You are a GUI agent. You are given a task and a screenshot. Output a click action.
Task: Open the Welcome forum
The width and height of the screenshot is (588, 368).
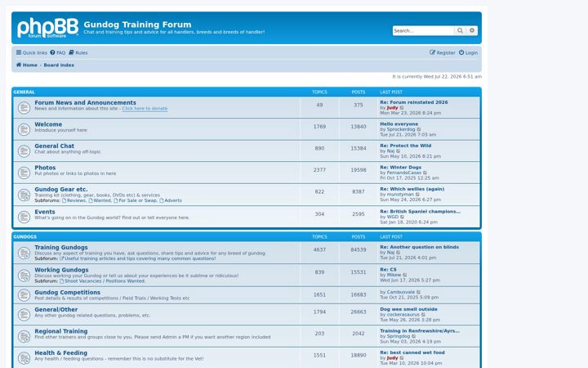pos(48,124)
